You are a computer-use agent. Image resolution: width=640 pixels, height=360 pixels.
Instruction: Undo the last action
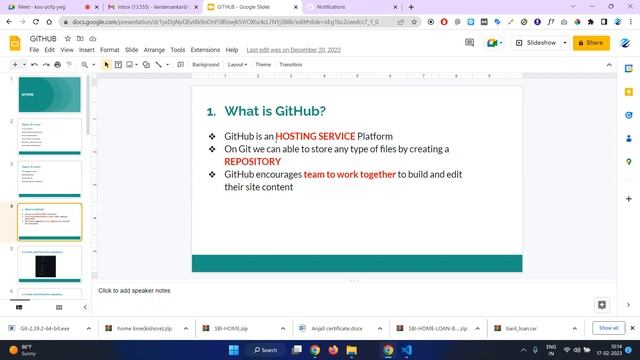(x=34, y=64)
